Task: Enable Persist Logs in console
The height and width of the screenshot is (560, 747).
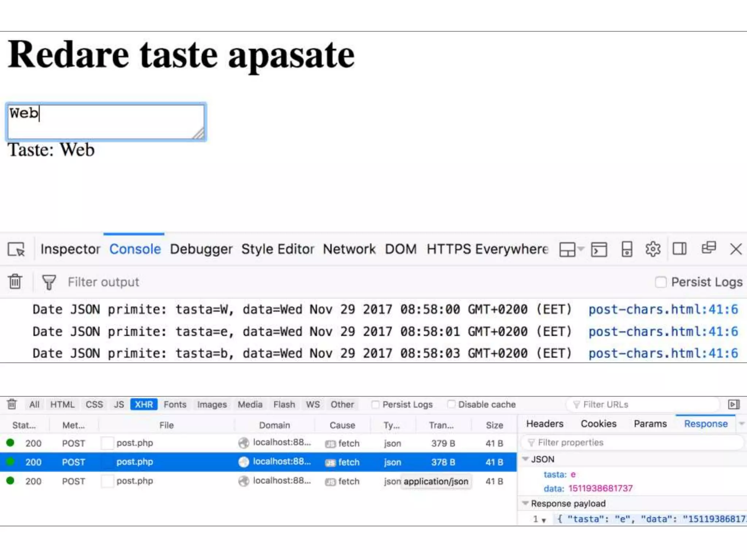Action: (661, 282)
